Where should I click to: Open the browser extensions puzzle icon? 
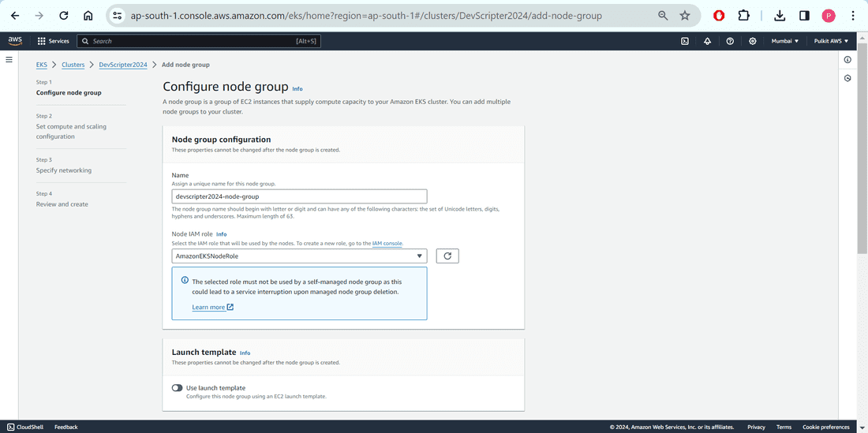pyautogui.click(x=744, y=16)
